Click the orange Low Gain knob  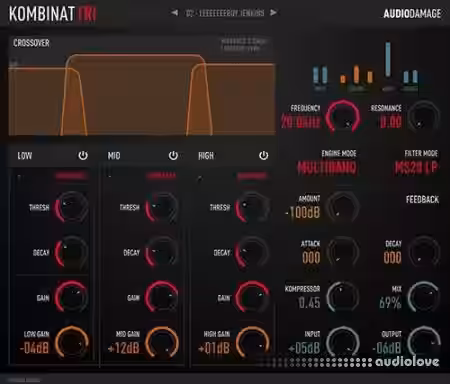(x=71, y=343)
